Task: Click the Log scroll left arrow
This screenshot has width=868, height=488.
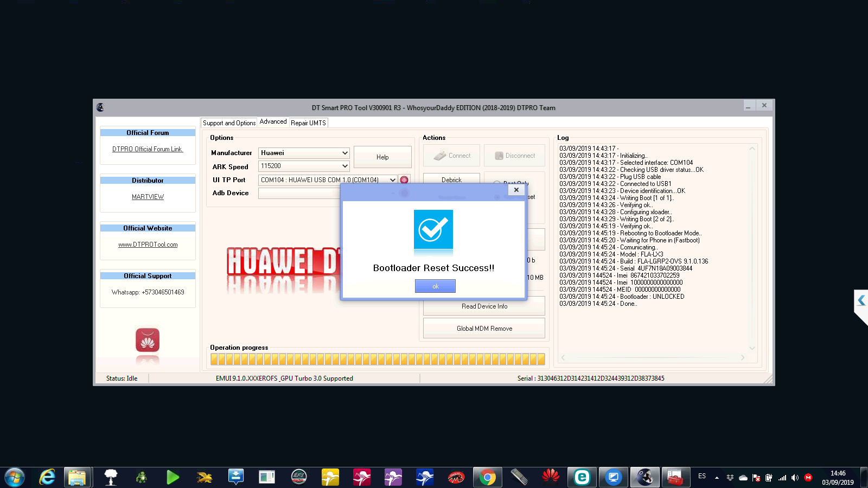Action: [563, 357]
